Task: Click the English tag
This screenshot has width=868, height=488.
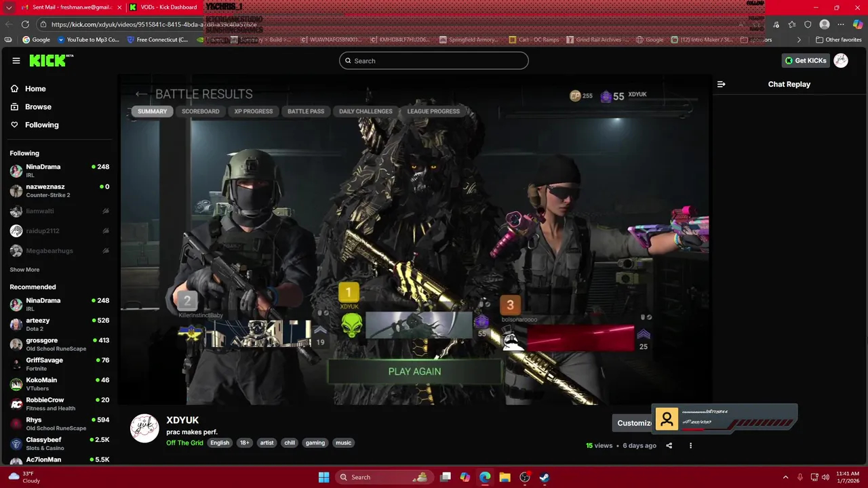Action: point(220,443)
